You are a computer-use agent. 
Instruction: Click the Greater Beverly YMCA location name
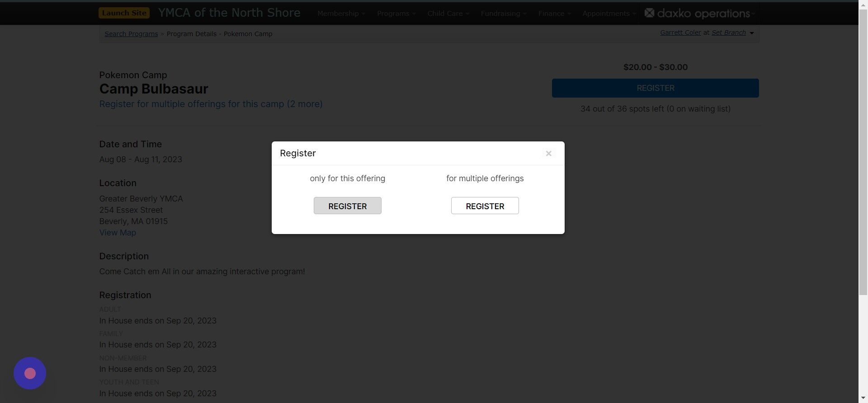pos(141,199)
